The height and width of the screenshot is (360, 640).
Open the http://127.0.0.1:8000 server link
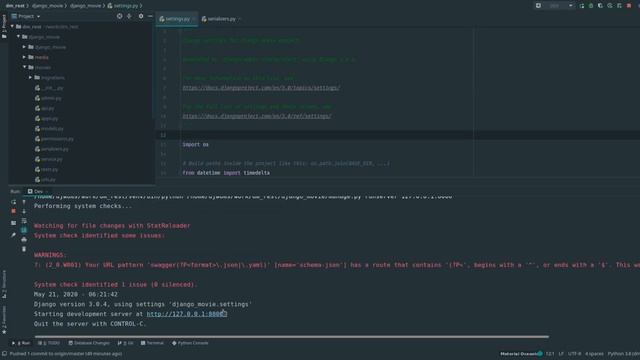(x=187, y=314)
